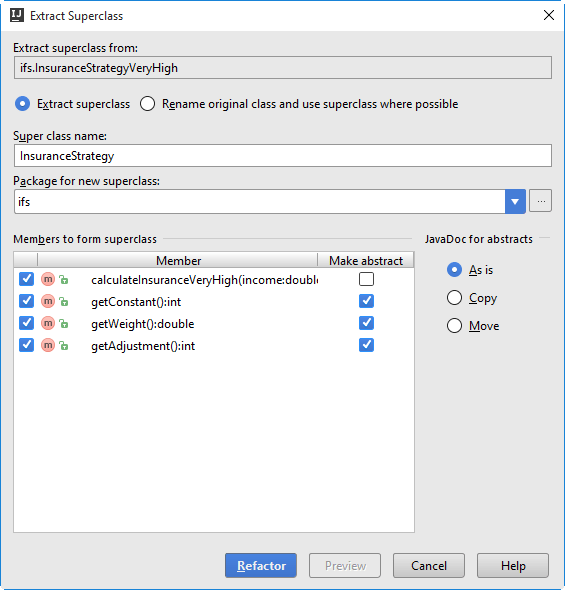Click green public lock icon next to getConstant
Viewport: 565px width, 590px height.
[64, 301]
